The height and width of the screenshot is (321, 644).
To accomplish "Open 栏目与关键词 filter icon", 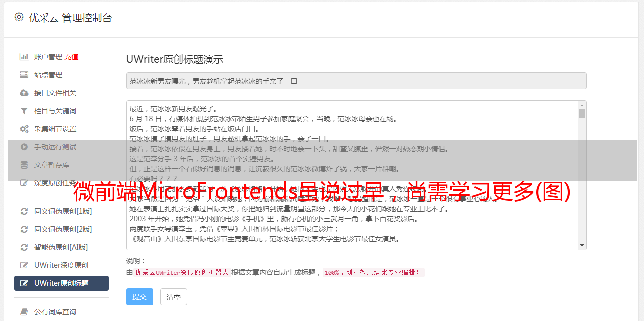I will tap(24, 111).
